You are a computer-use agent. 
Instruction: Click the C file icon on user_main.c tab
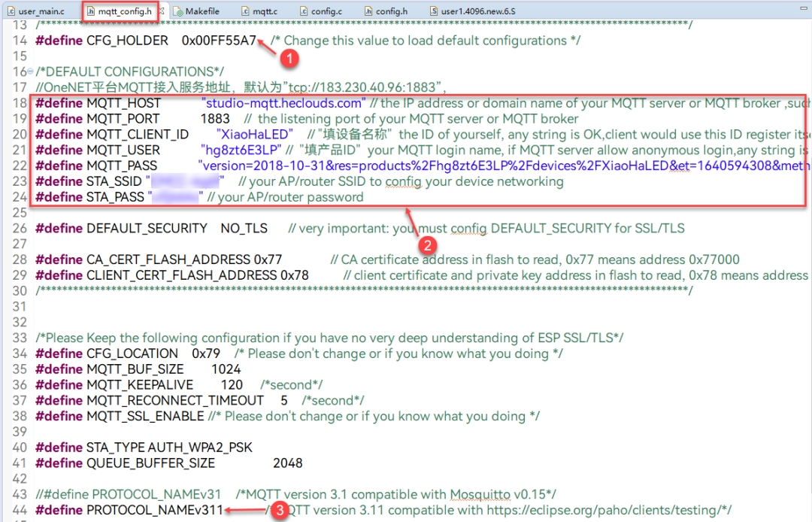[11, 11]
